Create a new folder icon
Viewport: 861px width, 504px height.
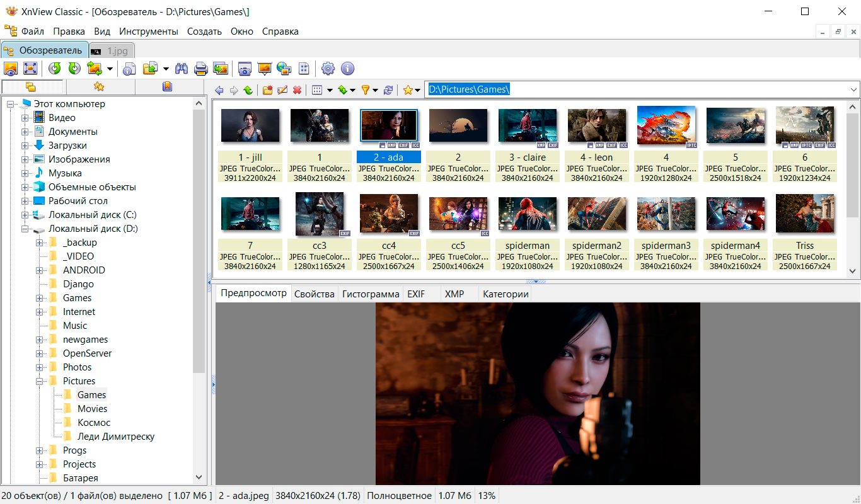(267, 90)
